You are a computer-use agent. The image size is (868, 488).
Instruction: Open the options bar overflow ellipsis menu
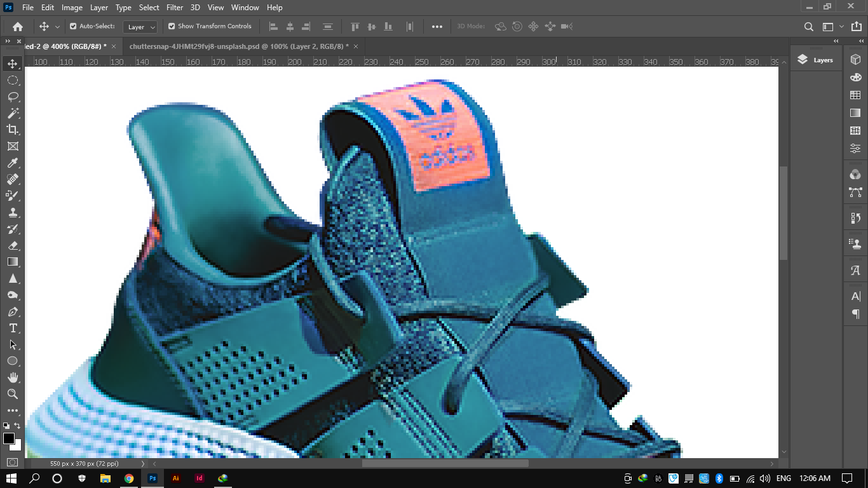[x=437, y=26]
